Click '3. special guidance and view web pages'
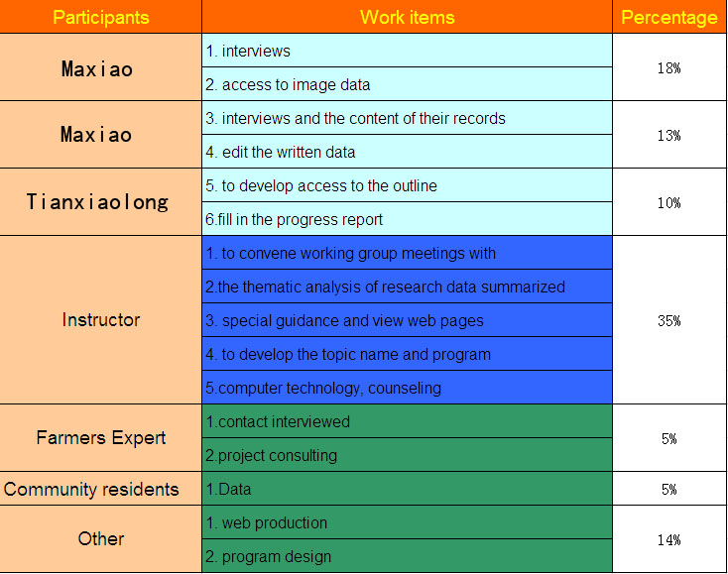This screenshot has width=728, height=574. (x=408, y=319)
